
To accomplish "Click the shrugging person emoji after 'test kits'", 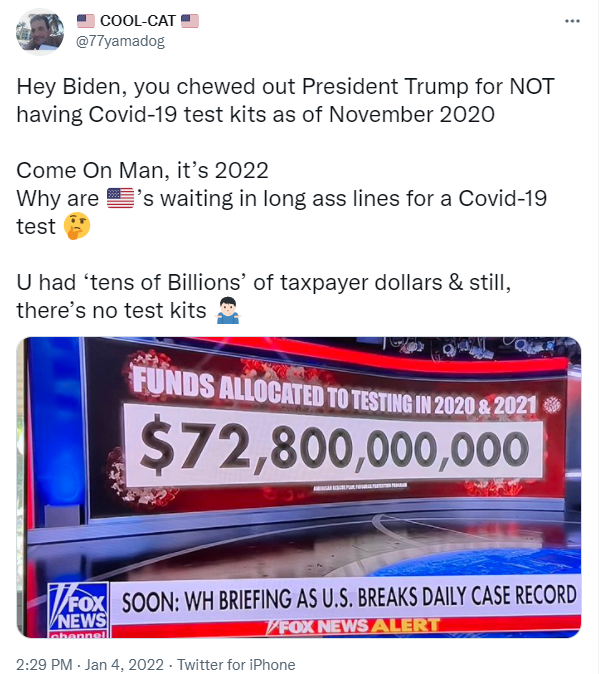I will 227,310.
